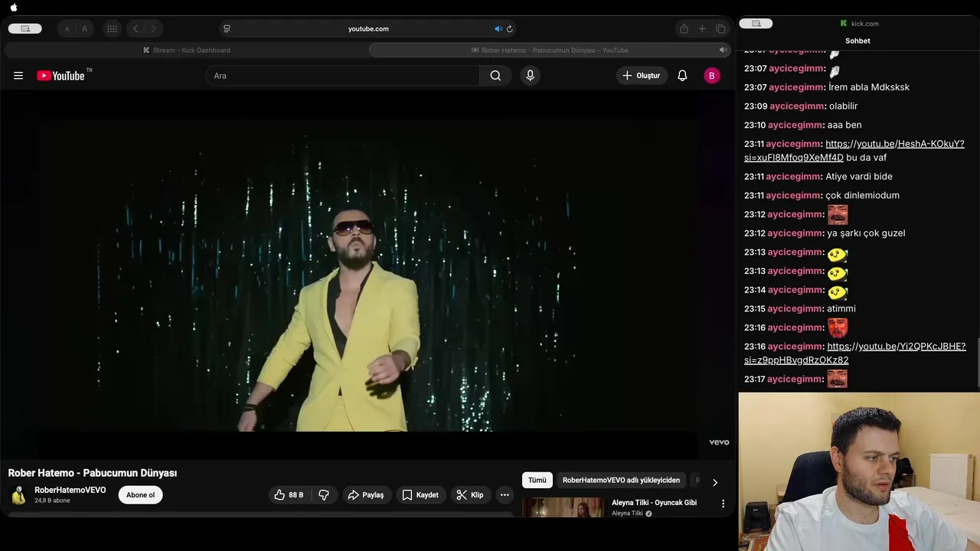Click aycicegimm username at 23:09
Image resolution: width=980 pixels, height=551 pixels.
[x=797, y=106]
